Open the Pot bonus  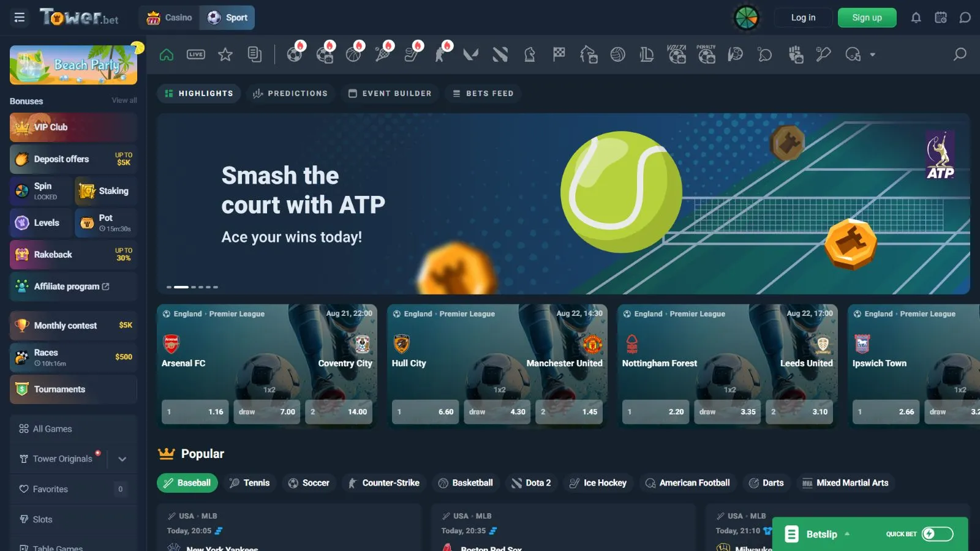(x=106, y=223)
